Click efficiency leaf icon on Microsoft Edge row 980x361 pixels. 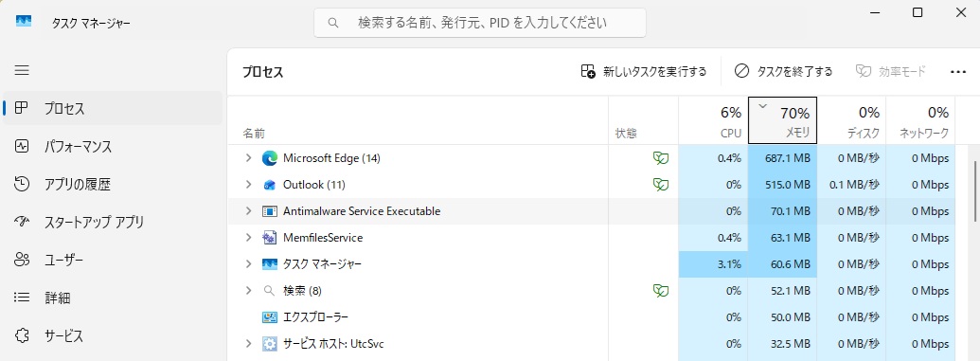coord(661,158)
